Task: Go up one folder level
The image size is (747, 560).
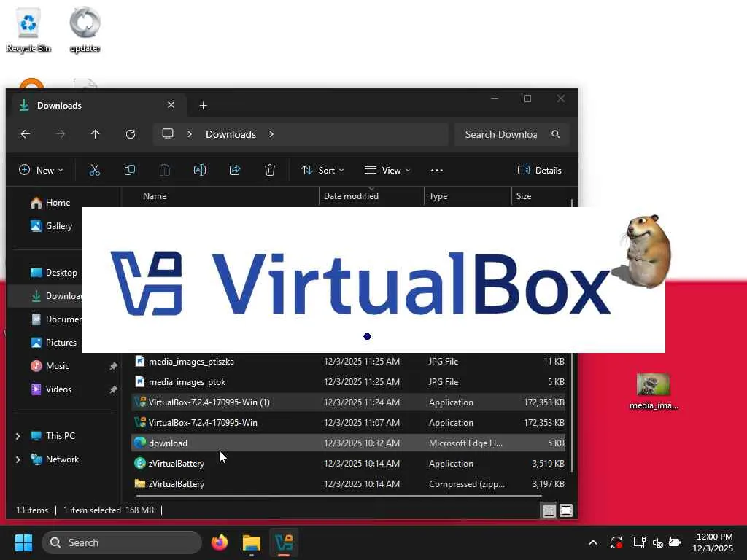Action: click(96, 134)
